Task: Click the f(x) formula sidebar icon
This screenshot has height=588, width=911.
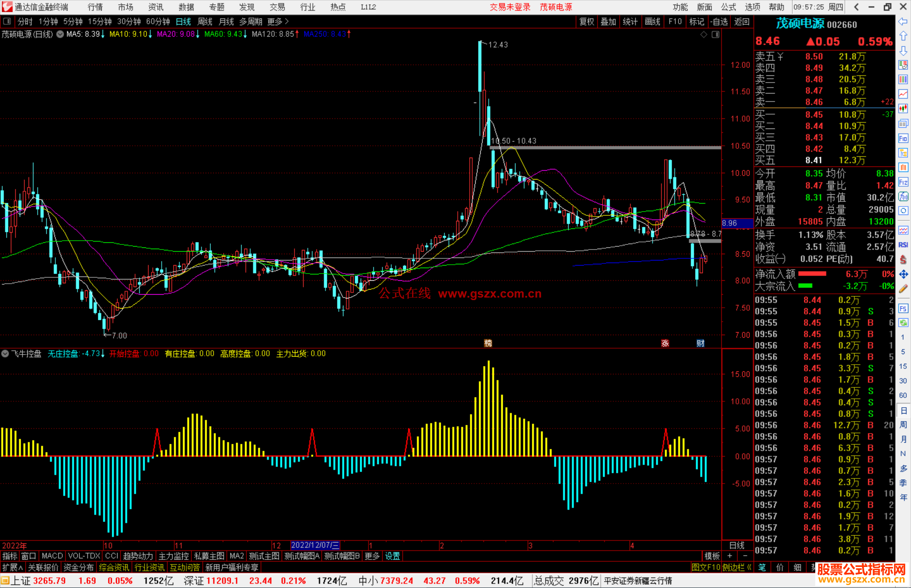Action: click(x=903, y=196)
